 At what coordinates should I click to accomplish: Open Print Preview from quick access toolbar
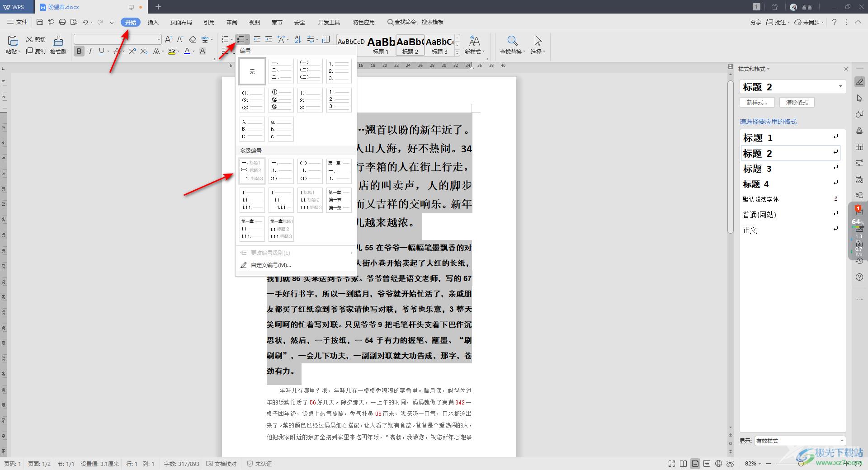click(73, 22)
